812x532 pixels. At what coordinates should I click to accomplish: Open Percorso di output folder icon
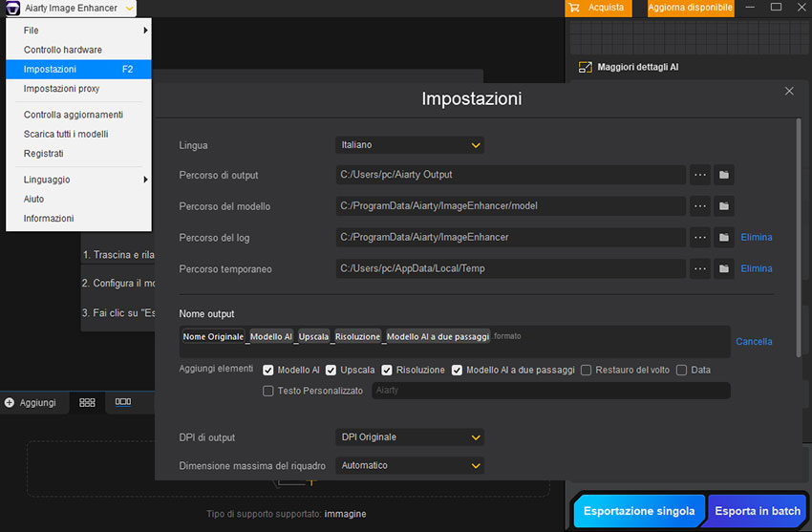point(724,175)
